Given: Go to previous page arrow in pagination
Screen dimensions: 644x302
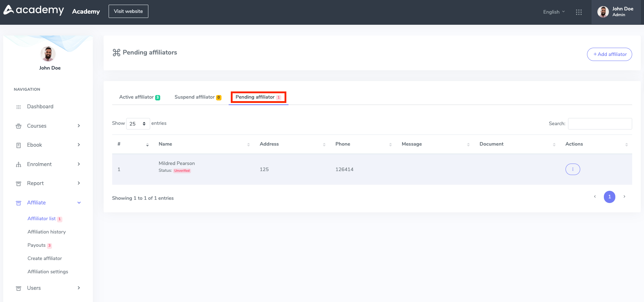Looking at the screenshot, I should tap(595, 197).
